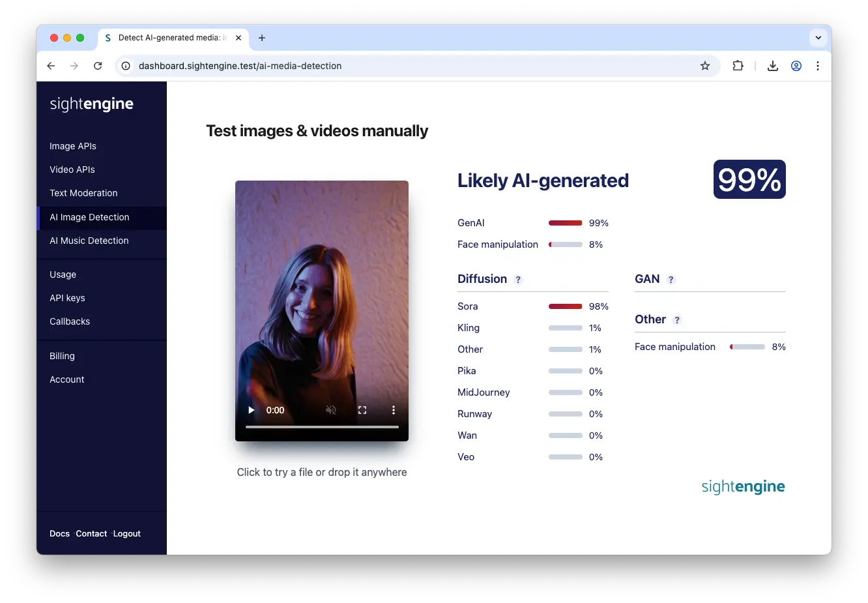This screenshot has width=868, height=603.
Task: Open the browser profile icon
Action: click(796, 66)
